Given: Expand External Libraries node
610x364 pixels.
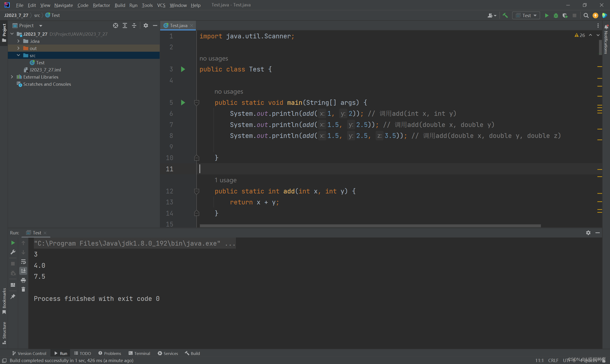Looking at the screenshot, I should point(12,77).
